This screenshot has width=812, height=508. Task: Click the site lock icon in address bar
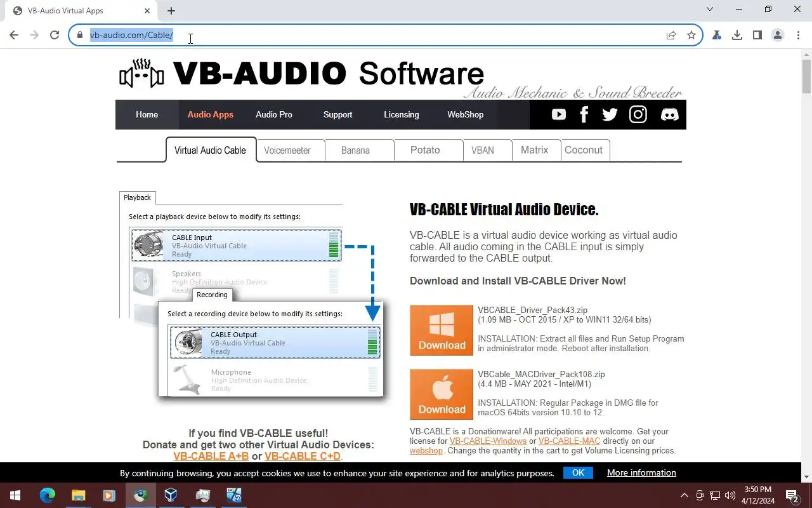(x=80, y=35)
